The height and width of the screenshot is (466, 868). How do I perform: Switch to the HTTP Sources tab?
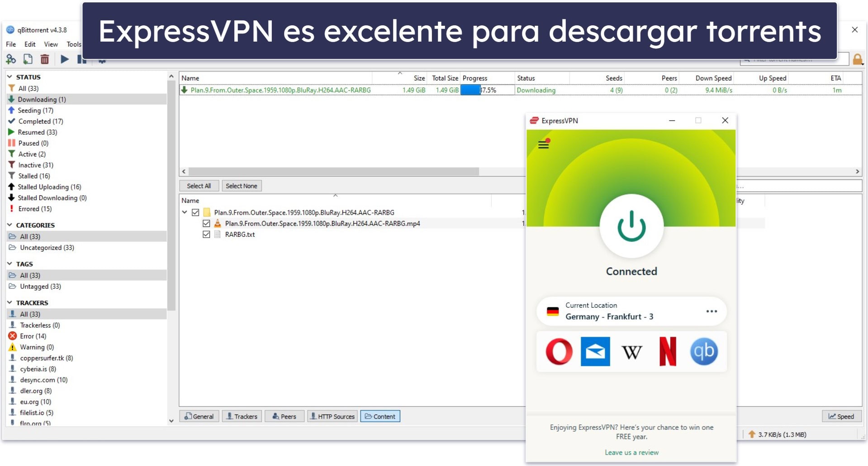(332, 416)
